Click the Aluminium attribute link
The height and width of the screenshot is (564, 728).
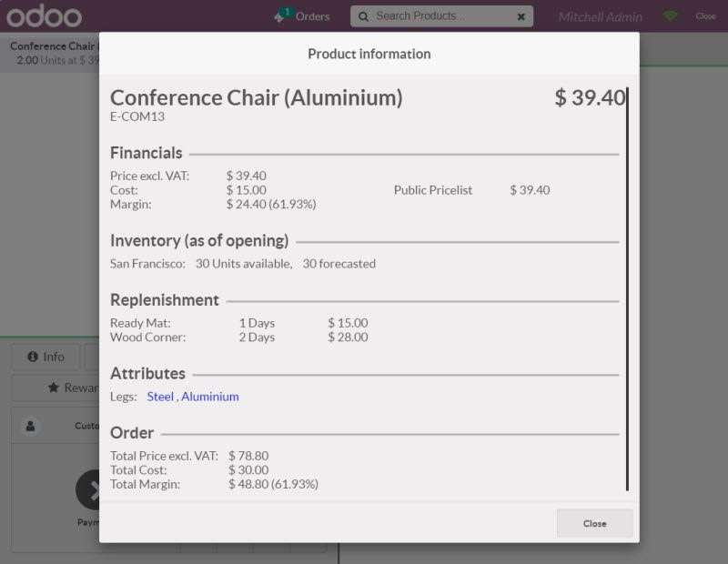210,397
